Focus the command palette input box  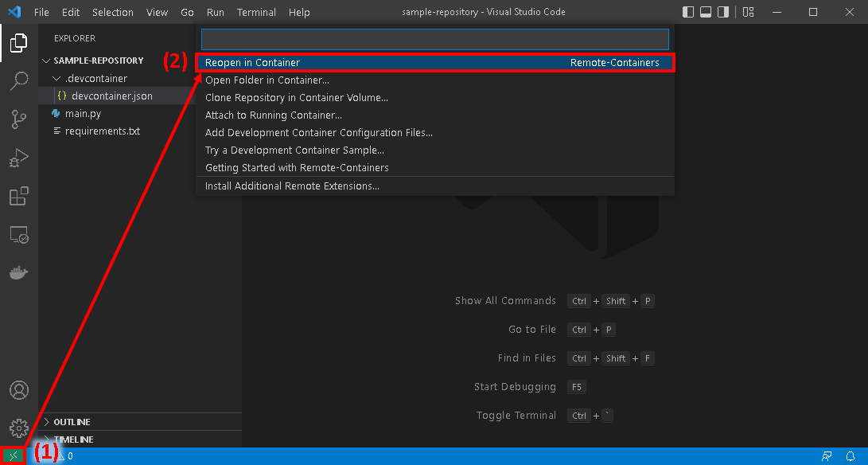435,39
